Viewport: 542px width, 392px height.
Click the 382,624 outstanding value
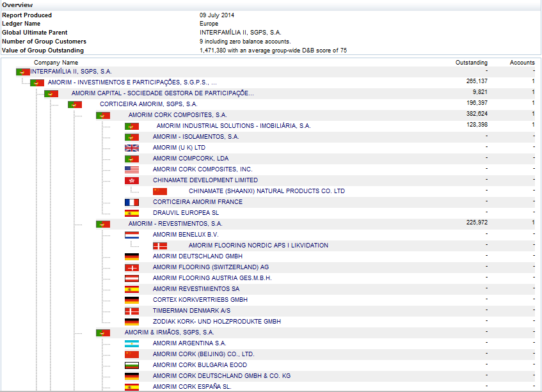tap(477, 114)
